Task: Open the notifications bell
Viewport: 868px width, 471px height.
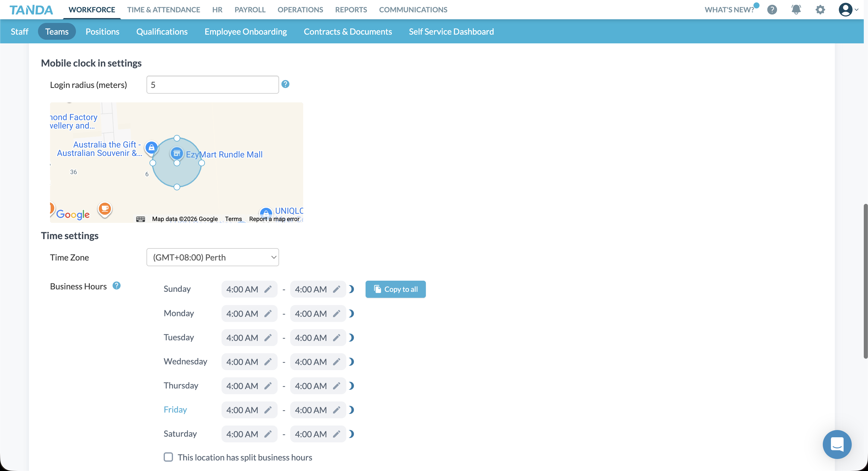Action: [x=796, y=10]
